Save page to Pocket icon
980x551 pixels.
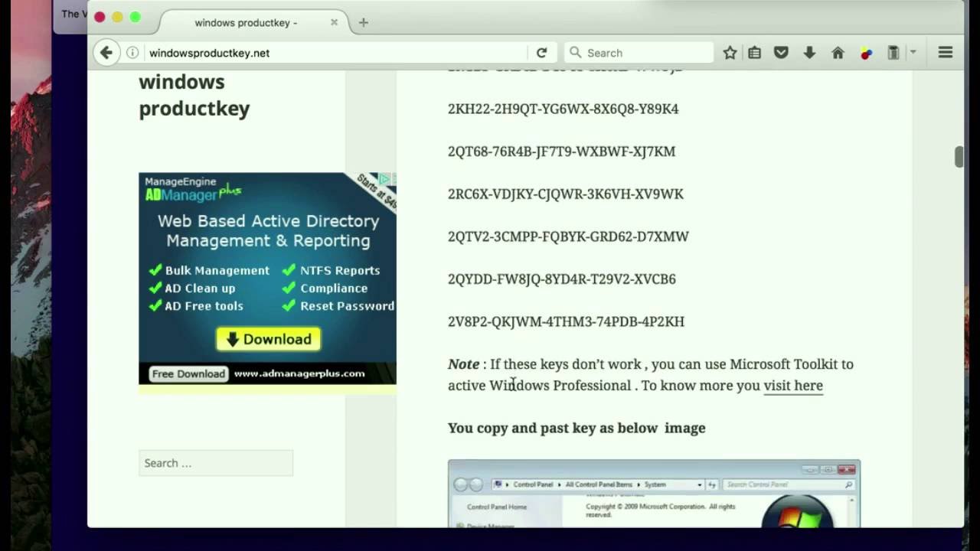click(781, 53)
